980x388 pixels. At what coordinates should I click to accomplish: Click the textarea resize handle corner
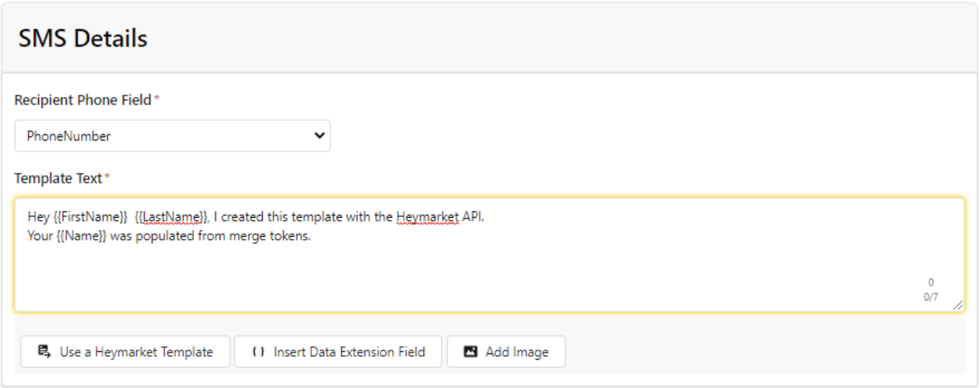(957, 305)
